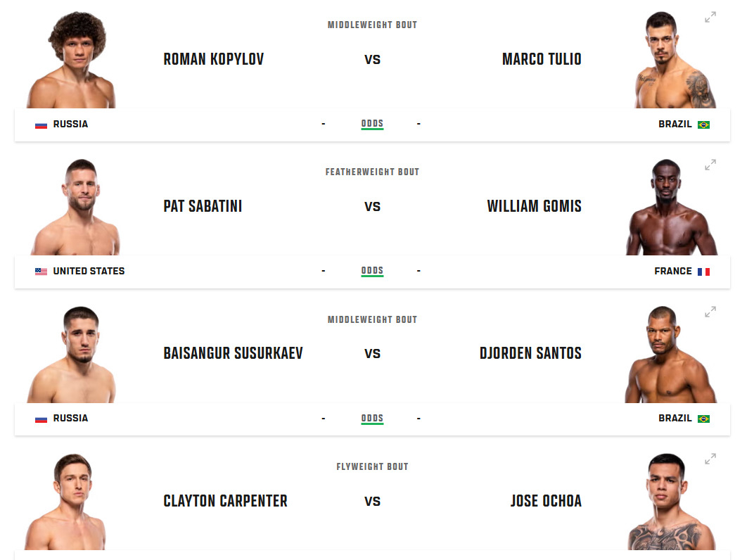Image resolution: width=754 pixels, height=560 pixels.
Task: Click the Russia flag under Baisangur Susurkaev
Action: coord(41,419)
